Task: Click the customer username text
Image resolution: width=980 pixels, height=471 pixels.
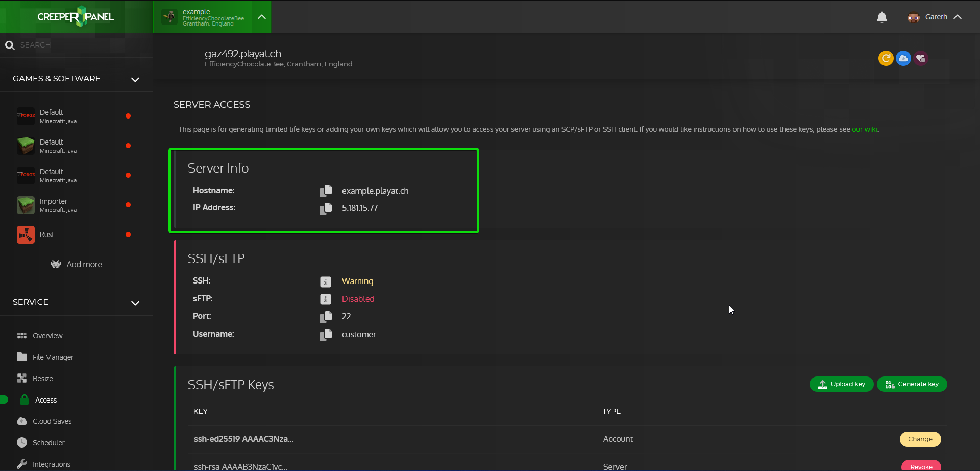Action: pos(359,335)
